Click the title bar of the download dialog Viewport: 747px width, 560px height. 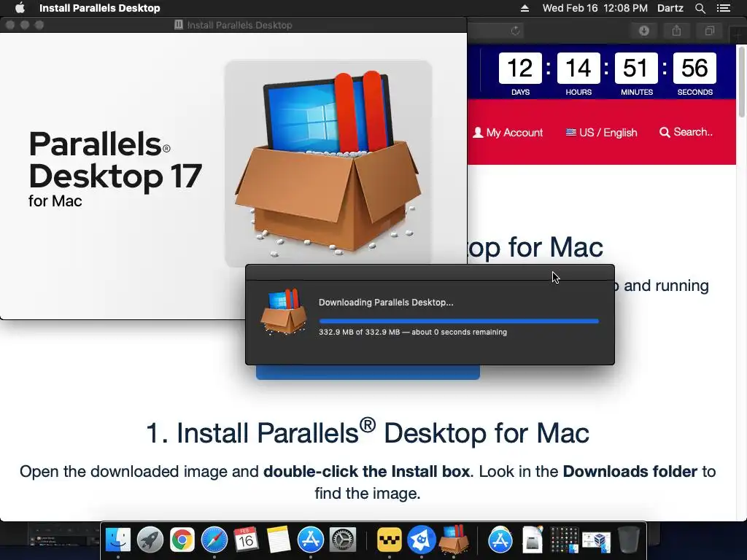click(430, 273)
